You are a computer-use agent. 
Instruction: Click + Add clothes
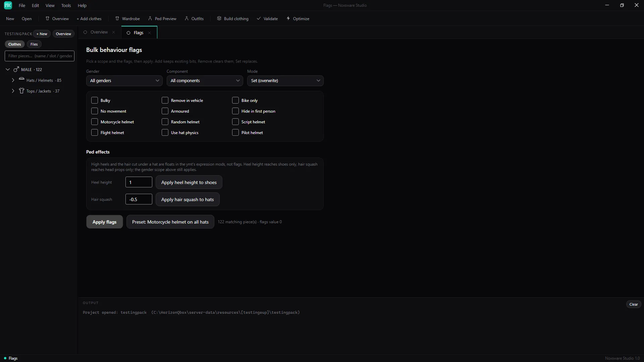89,19
